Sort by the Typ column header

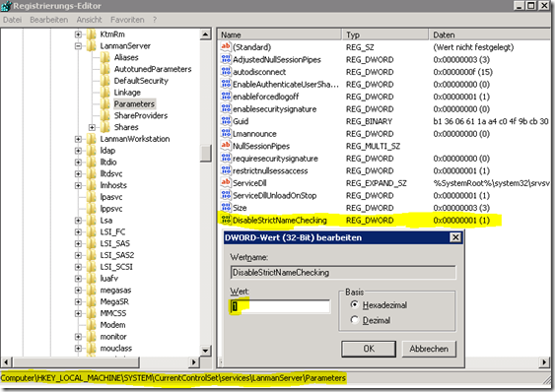(385, 34)
